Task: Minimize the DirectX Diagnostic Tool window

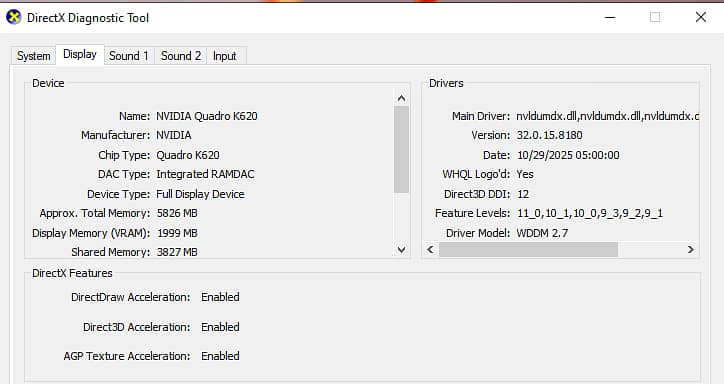Action: click(610, 18)
